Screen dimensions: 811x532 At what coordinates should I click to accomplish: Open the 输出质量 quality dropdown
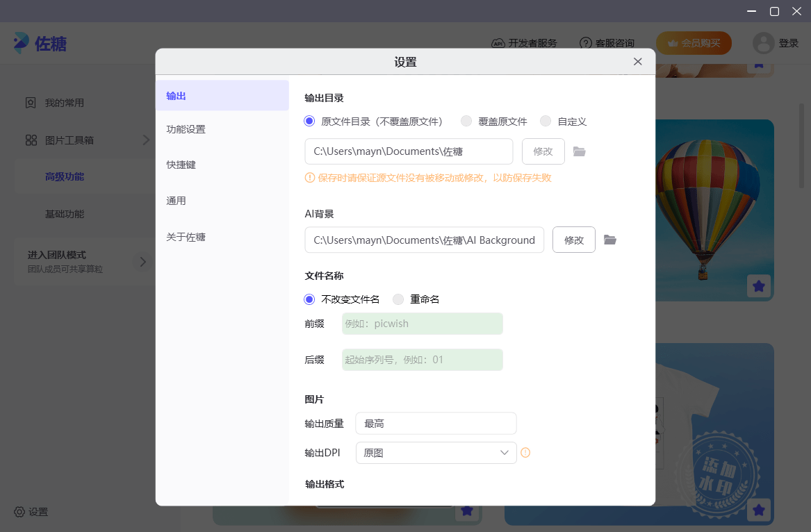pos(436,423)
